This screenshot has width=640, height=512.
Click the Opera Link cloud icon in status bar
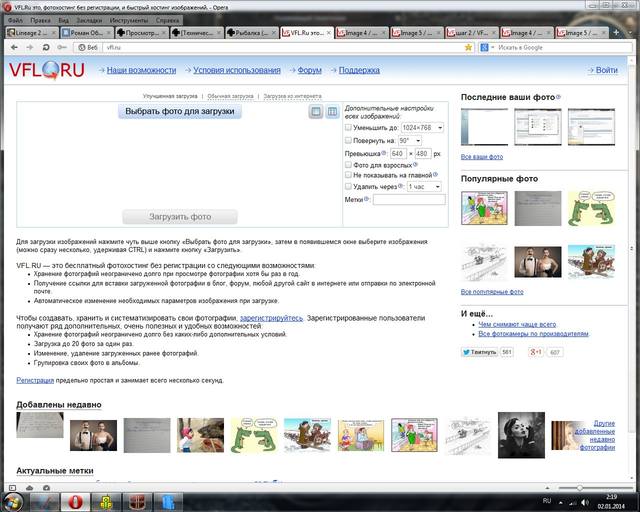[x=29, y=488]
